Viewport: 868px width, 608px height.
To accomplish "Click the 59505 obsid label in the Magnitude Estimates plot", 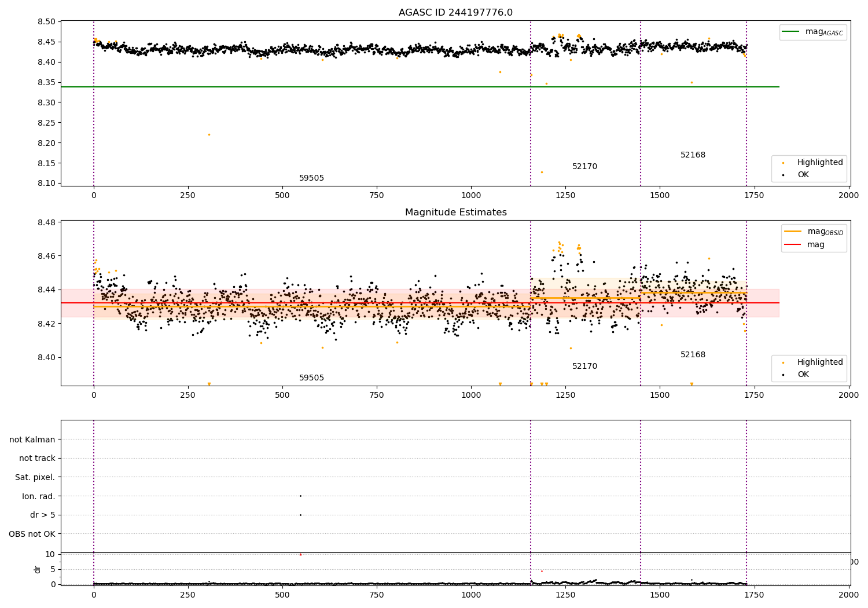I will [311, 378].
